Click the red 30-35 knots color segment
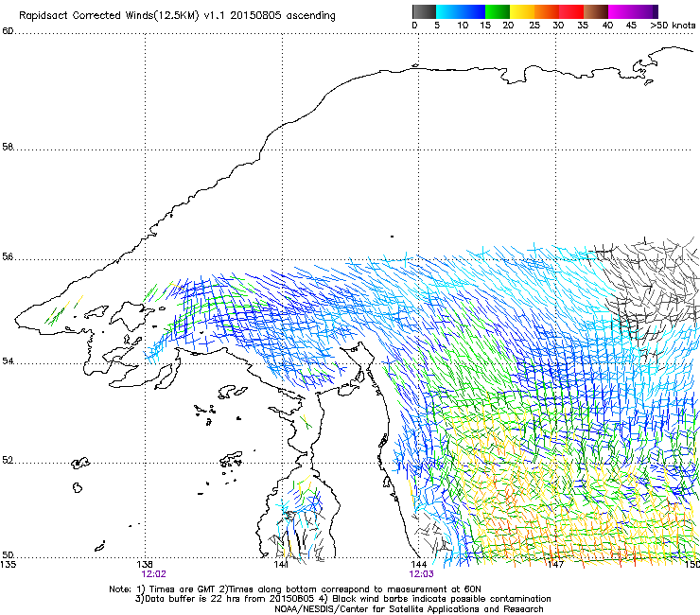This screenshot has width=700, height=615. pyautogui.click(x=571, y=11)
